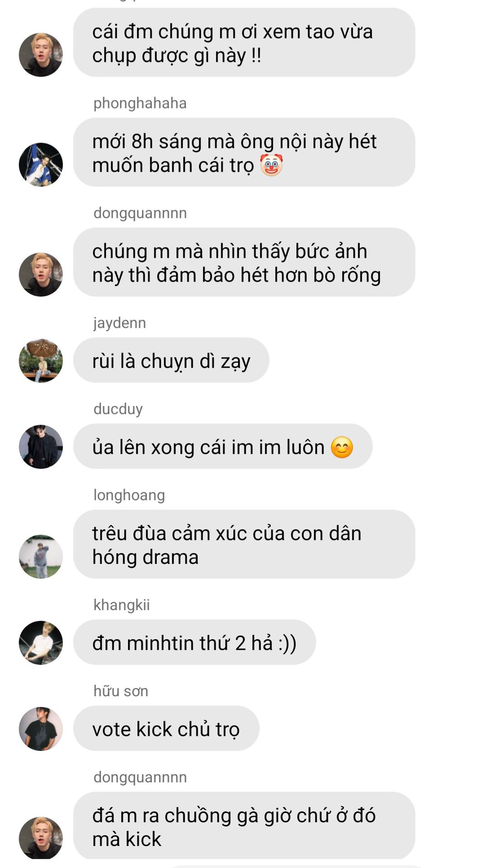Open dongquannnn's avatar beside the top message

pos(41,55)
